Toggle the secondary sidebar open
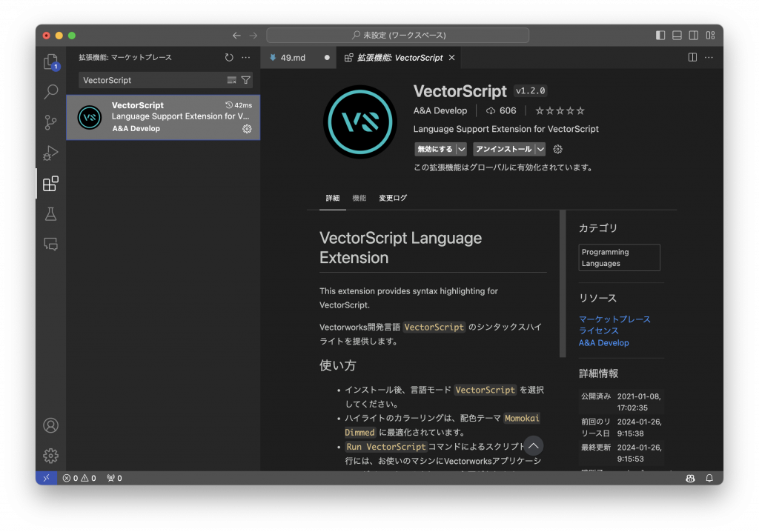759x532 pixels. 693,35
